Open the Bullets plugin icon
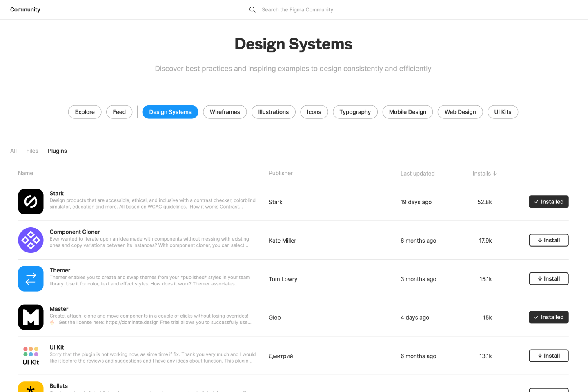This screenshot has width=588, height=392. point(31,387)
